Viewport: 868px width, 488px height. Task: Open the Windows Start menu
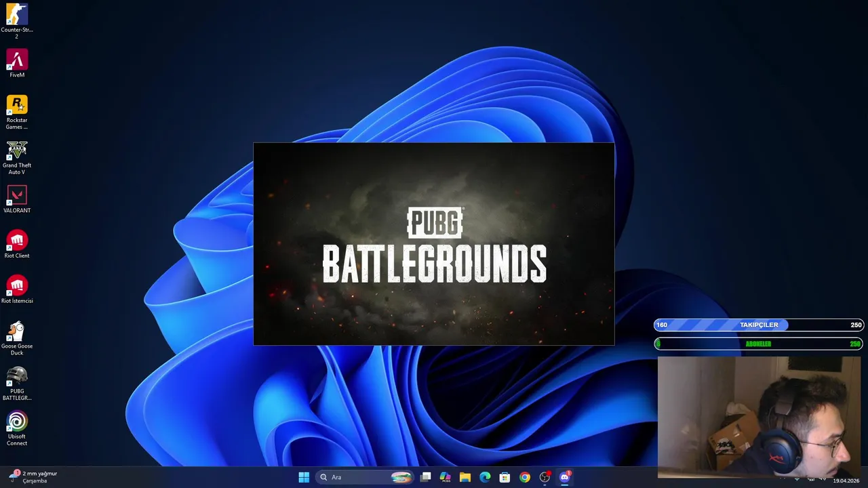304,477
